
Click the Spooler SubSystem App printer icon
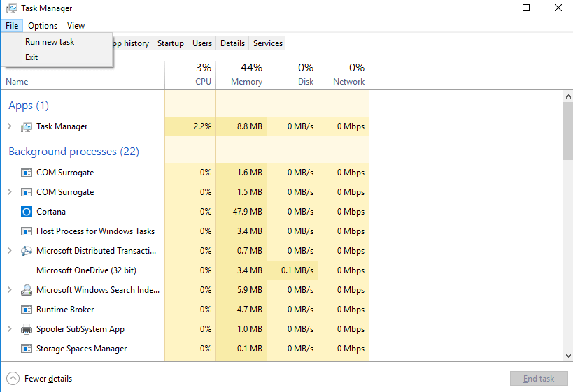point(27,329)
